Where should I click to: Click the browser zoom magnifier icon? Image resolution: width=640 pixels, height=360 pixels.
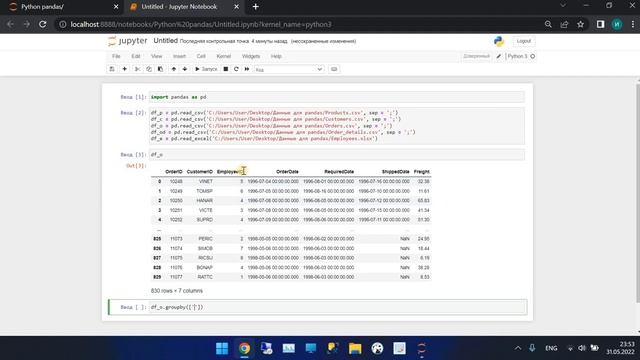tap(548, 24)
